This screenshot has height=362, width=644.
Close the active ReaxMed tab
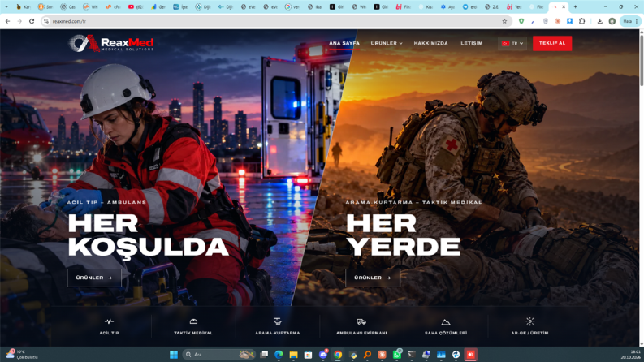pos(564,7)
